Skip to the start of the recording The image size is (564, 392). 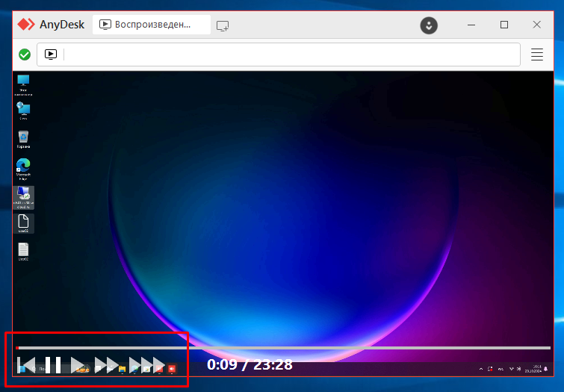coord(26,366)
